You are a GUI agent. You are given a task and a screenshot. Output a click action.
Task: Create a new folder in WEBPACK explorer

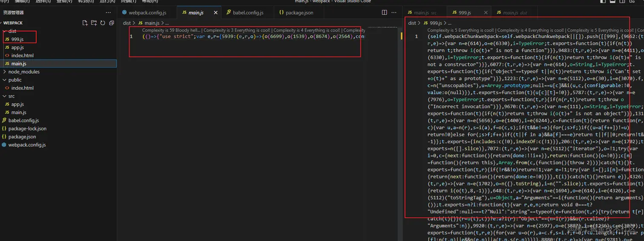click(94, 23)
